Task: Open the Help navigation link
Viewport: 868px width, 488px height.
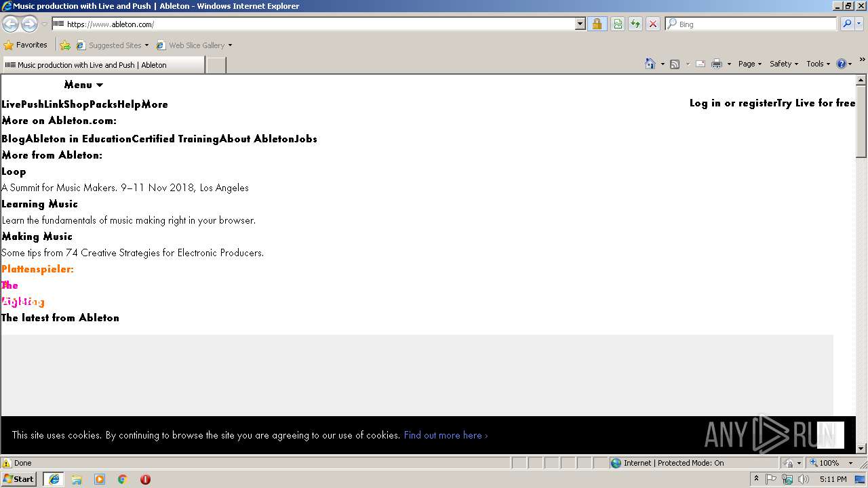Action: click(129, 104)
